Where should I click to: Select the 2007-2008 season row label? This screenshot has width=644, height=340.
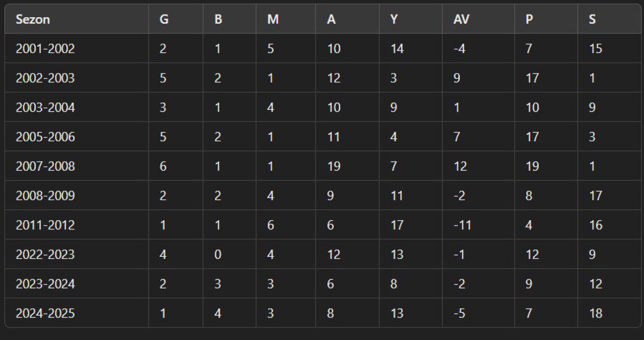click(x=45, y=167)
